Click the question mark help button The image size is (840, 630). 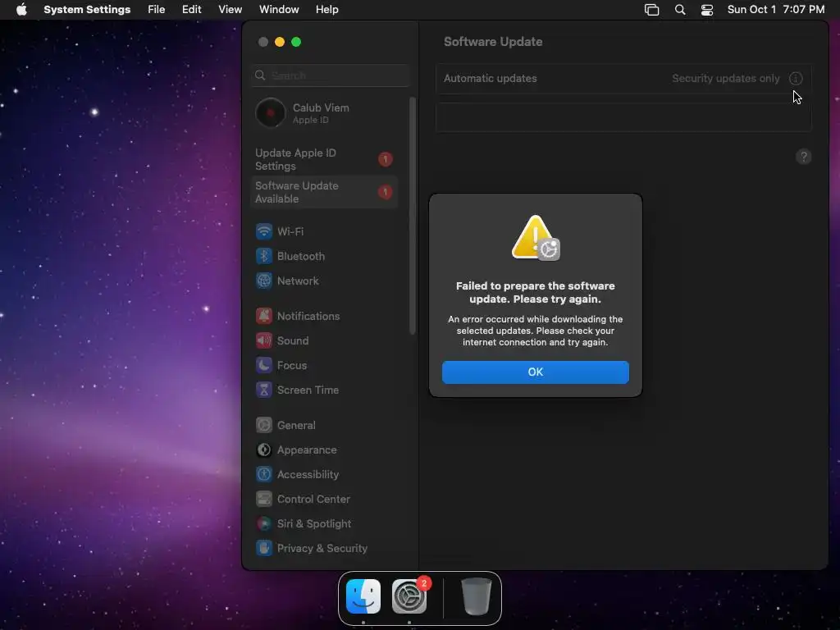point(803,157)
